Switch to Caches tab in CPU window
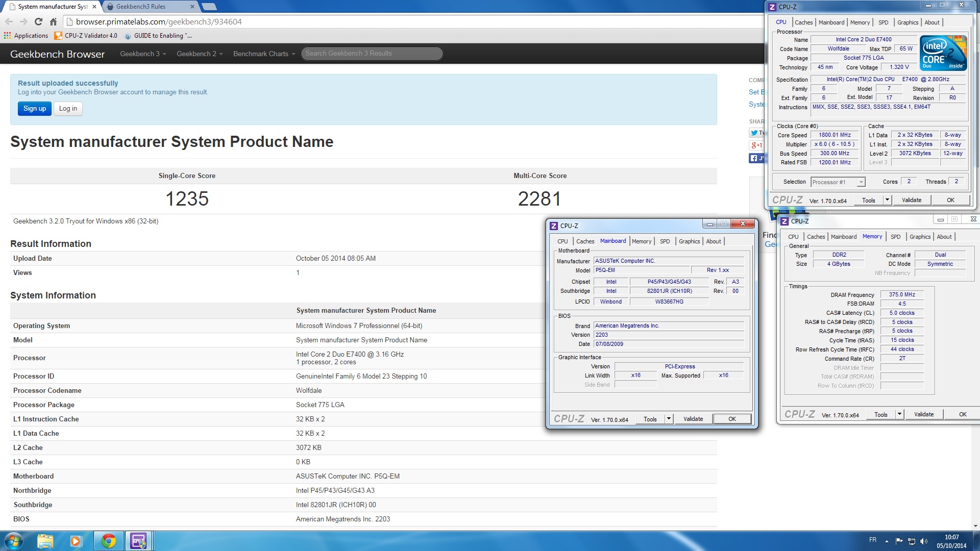This screenshot has height=551, width=980. coord(803,22)
